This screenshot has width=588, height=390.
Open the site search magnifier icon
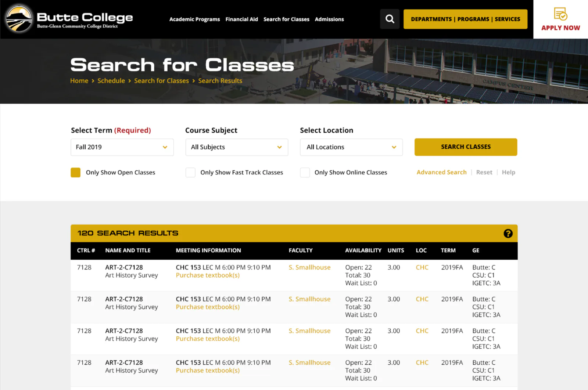point(390,19)
